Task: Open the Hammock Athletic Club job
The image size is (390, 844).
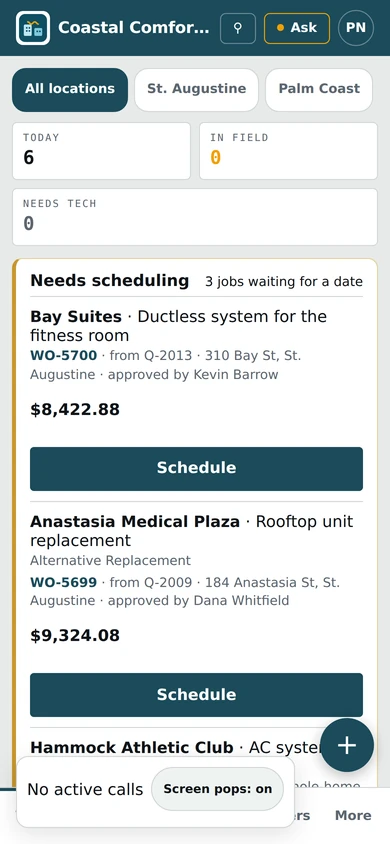Action: 132,748
